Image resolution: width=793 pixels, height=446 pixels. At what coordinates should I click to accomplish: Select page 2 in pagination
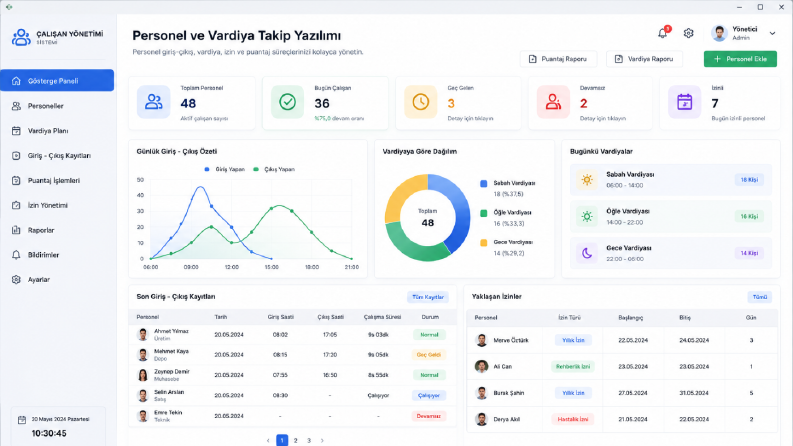[296, 440]
